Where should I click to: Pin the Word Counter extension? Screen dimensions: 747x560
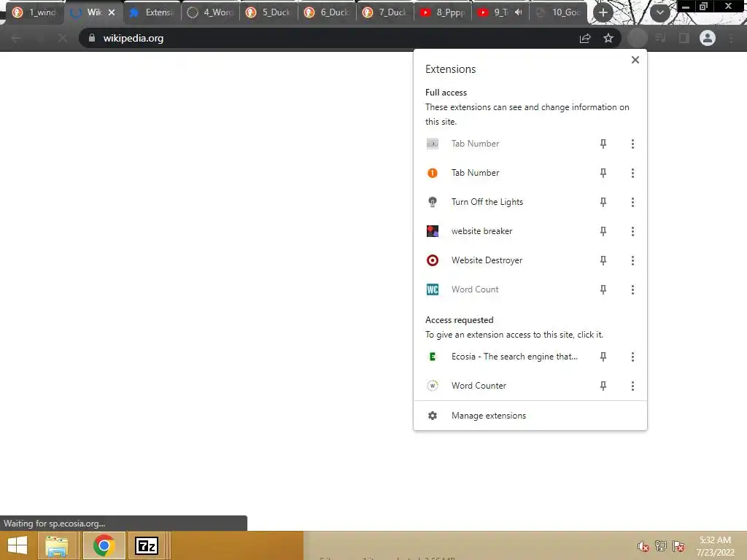603,386
